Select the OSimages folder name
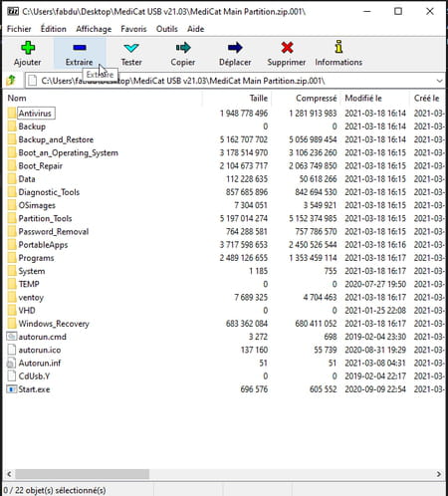 click(x=37, y=205)
